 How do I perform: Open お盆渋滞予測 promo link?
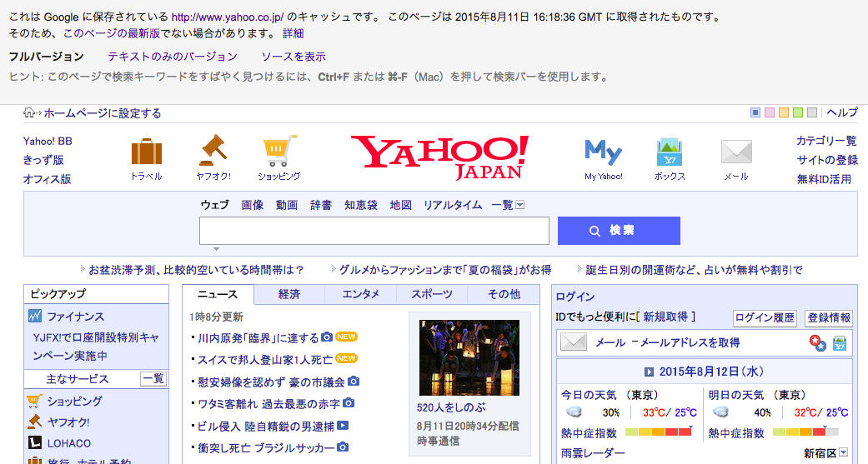pyautogui.click(x=197, y=270)
